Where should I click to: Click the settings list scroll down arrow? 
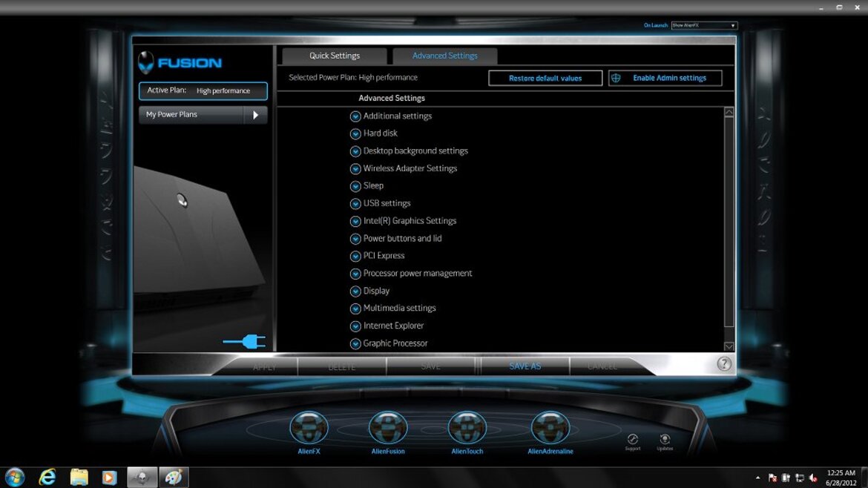click(x=729, y=346)
